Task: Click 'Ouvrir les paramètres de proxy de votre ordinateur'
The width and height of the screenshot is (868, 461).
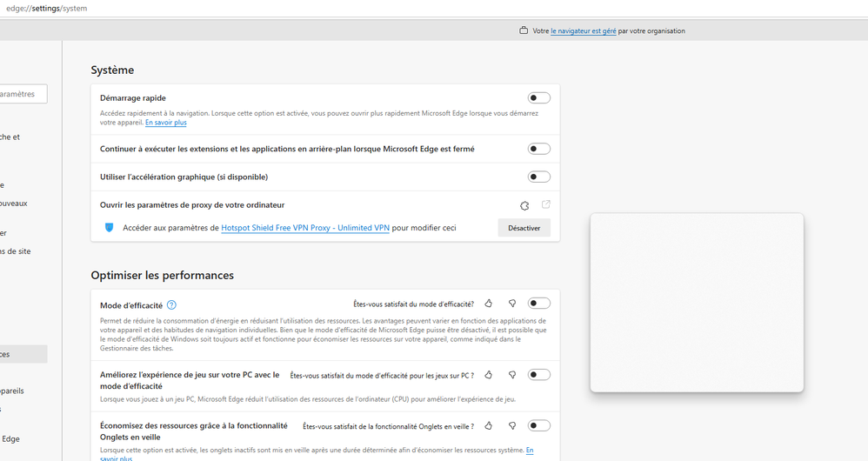Action: point(192,204)
